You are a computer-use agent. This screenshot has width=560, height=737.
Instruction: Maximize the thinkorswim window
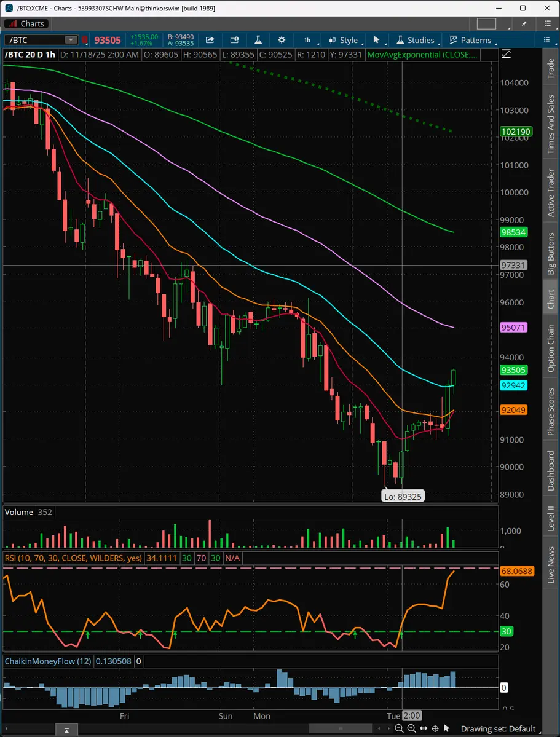click(x=523, y=8)
